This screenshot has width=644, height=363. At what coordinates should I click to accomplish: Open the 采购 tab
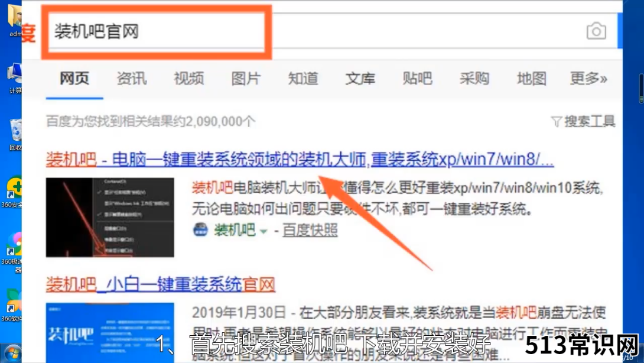pos(474,78)
